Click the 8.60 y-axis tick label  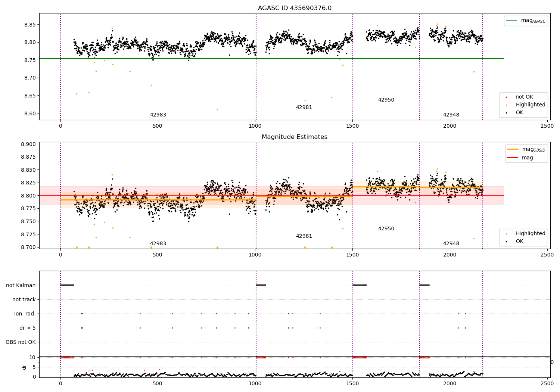(30, 114)
